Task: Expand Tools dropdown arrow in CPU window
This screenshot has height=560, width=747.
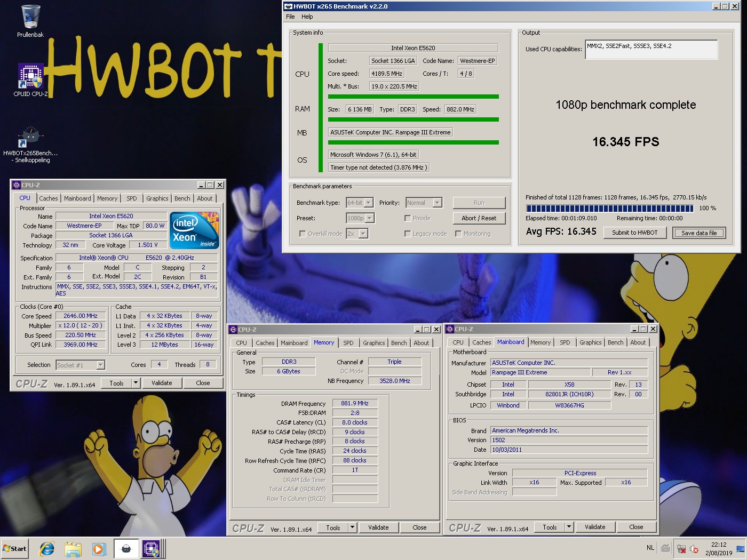Action: click(136, 383)
